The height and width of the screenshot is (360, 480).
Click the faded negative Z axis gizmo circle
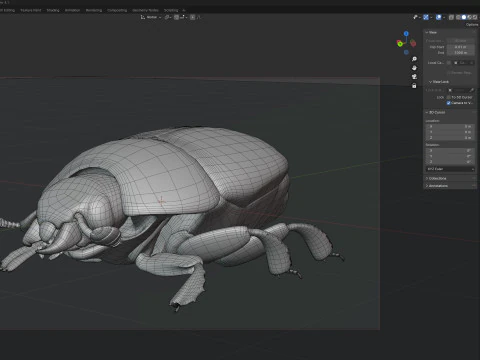pyautogui.click(x=406, y=52)
